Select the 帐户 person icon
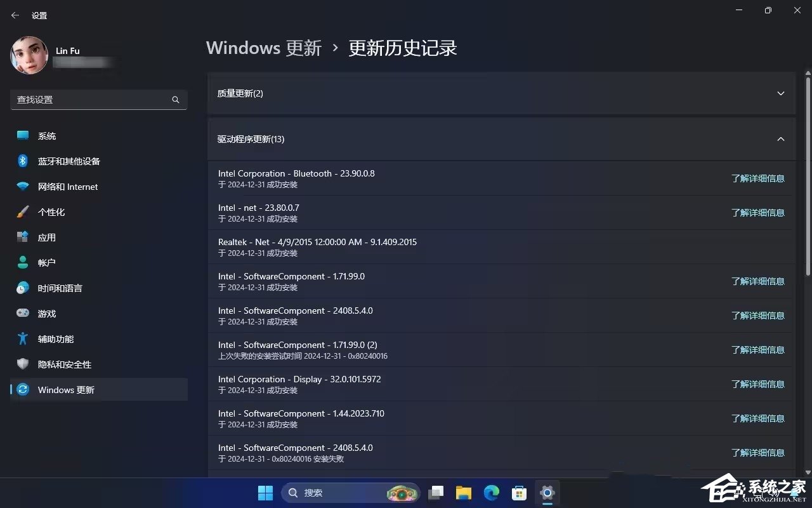The width and height of the screenshot is (812, 508). (23, 263)
